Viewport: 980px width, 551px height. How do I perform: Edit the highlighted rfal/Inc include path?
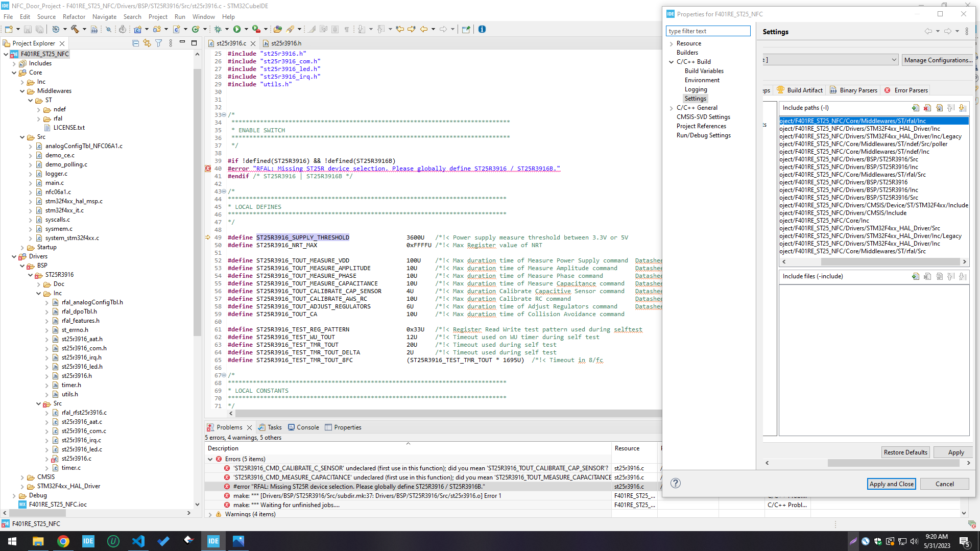coord(940,108)
